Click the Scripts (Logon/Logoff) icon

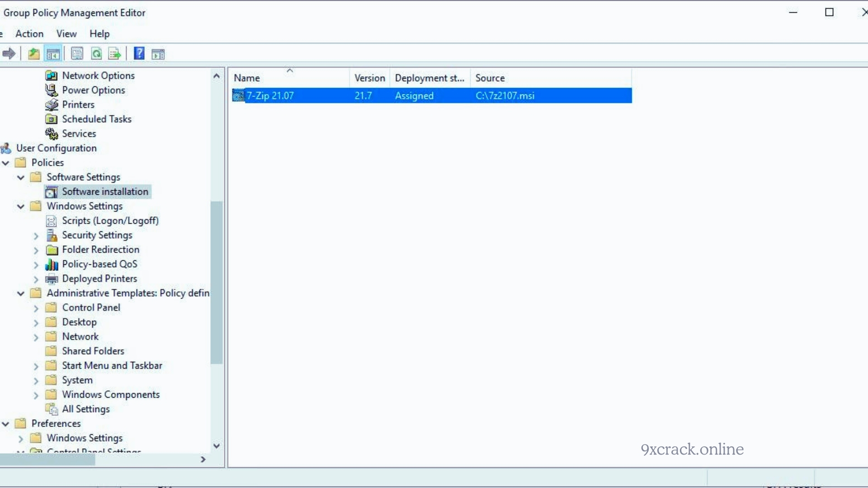pyautogui.click(x=52, y=221)
